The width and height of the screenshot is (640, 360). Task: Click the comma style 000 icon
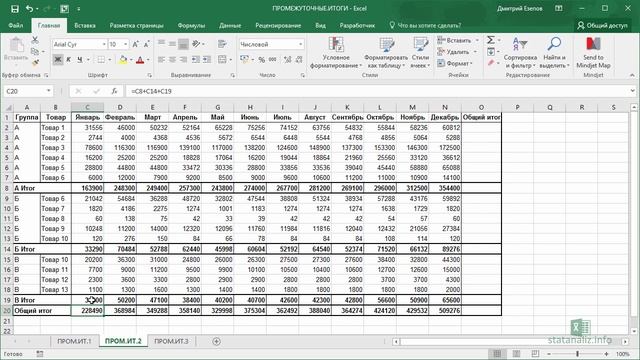pos(272,60)
